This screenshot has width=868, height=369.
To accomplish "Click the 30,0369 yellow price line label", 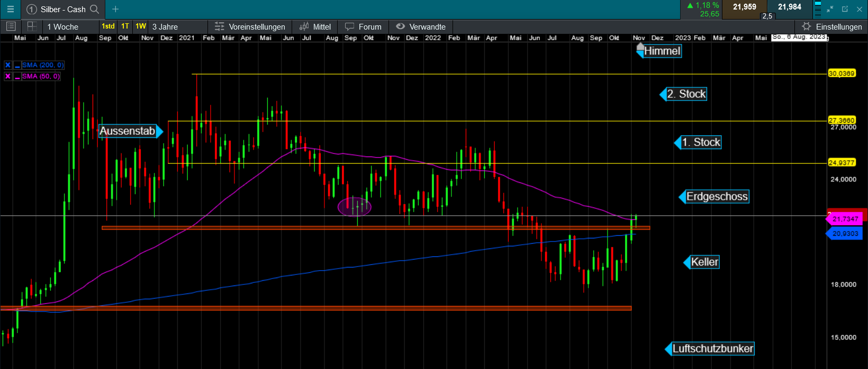I will click(842, 73).
